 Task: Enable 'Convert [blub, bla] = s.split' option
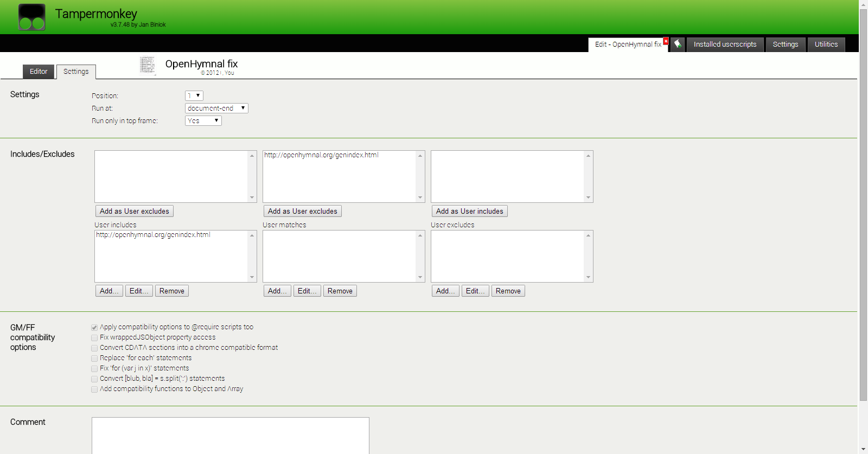[x=94, y=379]
